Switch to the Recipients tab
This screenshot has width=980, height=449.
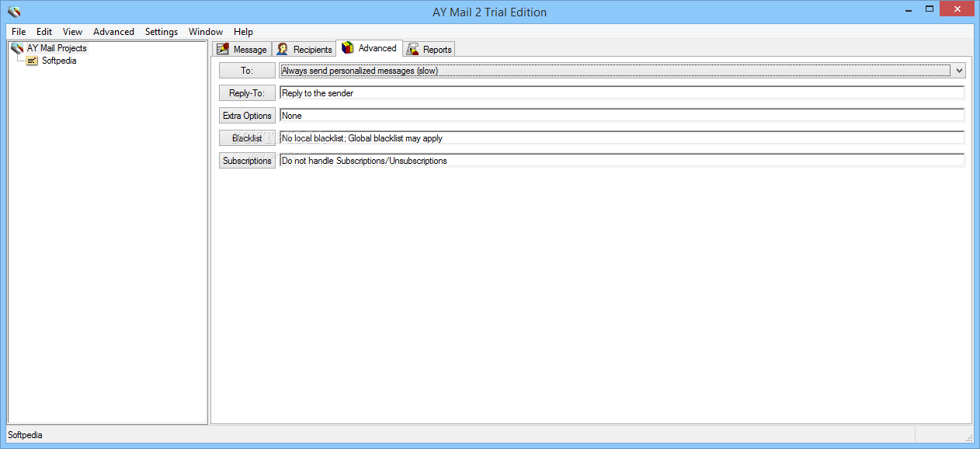(304, 49)
